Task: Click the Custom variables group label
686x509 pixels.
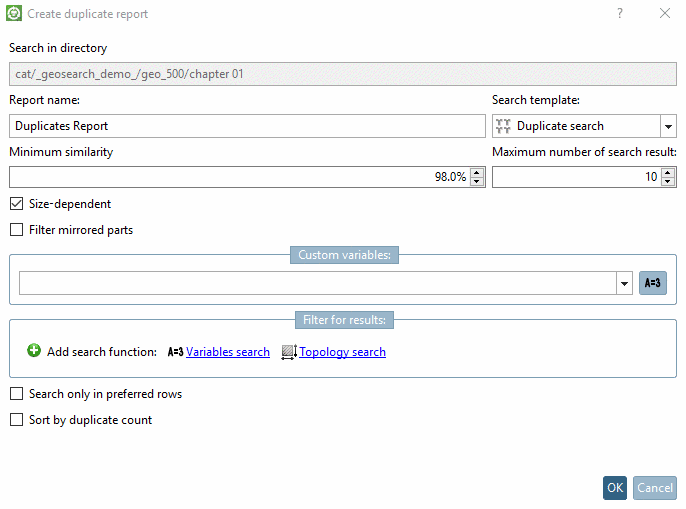Action: [x=344, y=255]
